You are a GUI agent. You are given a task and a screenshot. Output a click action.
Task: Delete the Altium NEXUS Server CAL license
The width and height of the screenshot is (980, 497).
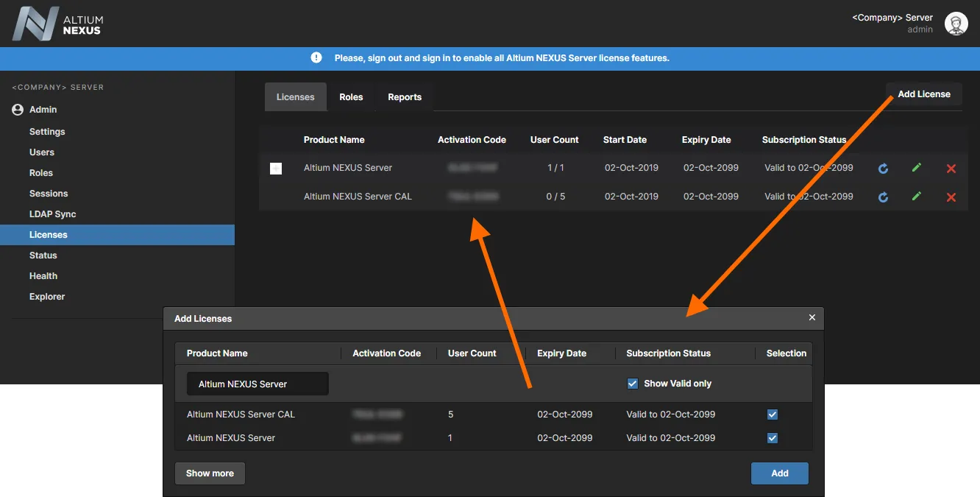click(951, 197)
